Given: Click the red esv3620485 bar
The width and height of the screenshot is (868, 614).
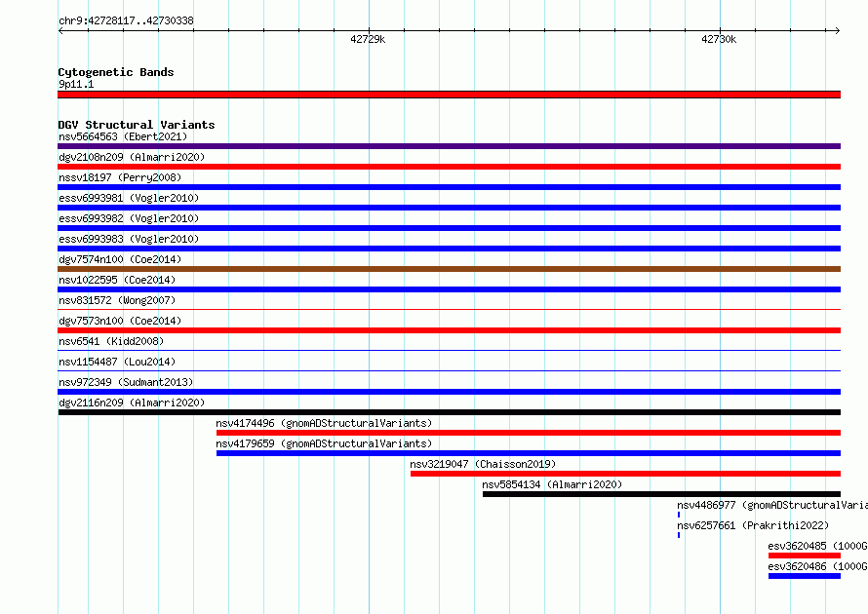Looking at the screenshot, I should (x=805, y=556).
